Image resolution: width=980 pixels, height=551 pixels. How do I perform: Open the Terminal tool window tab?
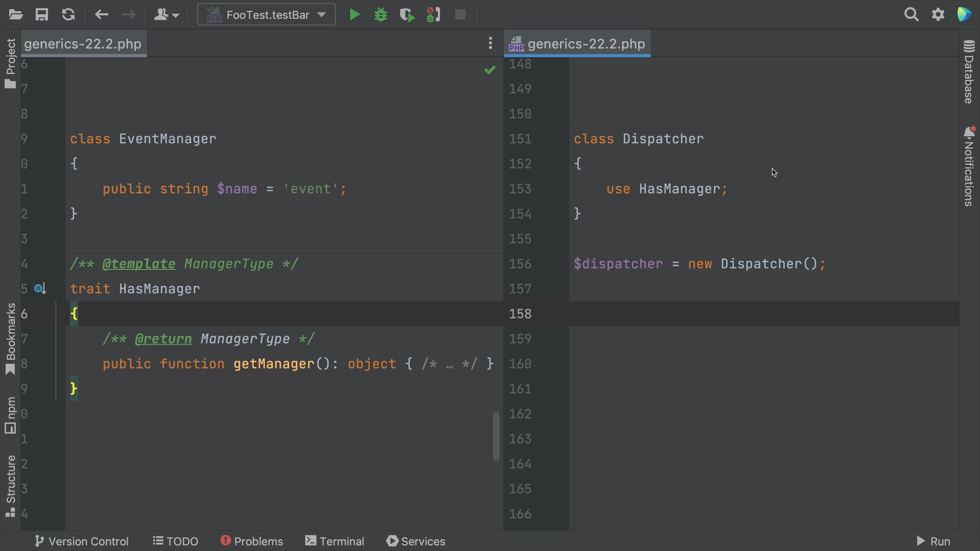point(335,541)
